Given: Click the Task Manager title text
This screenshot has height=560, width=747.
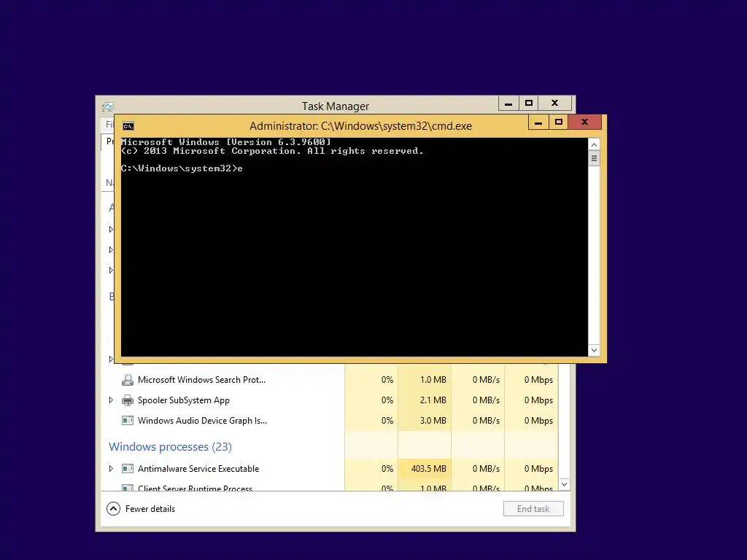Looking at the screenshot, I should click(336, 106).
